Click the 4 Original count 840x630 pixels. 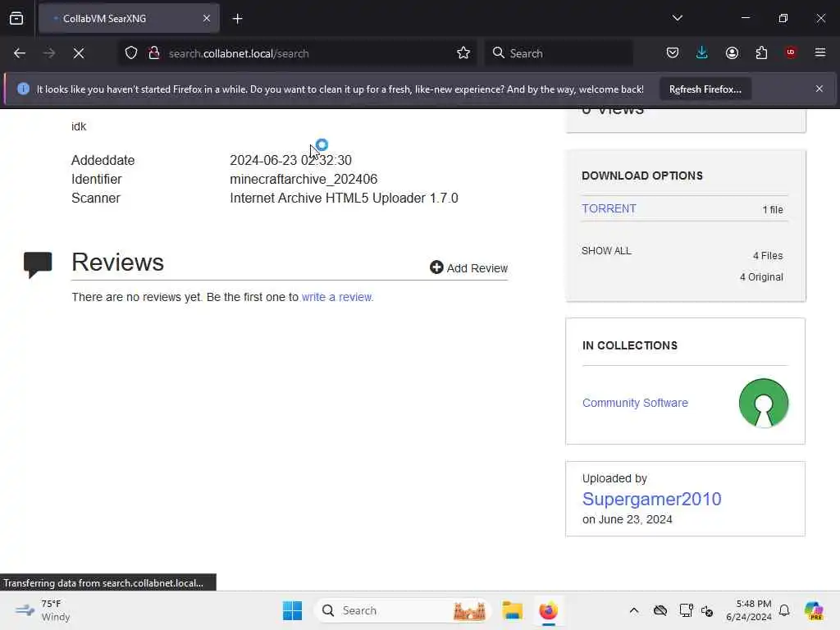point(761,277)
